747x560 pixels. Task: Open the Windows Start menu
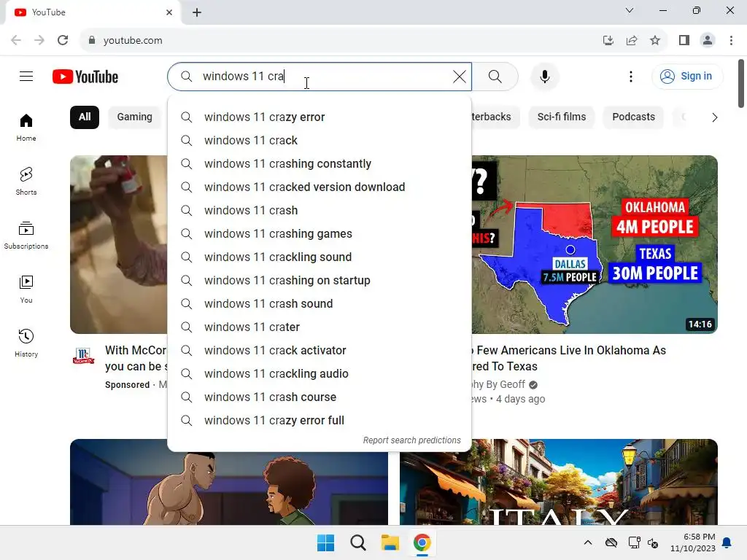(x=326, y=542)
